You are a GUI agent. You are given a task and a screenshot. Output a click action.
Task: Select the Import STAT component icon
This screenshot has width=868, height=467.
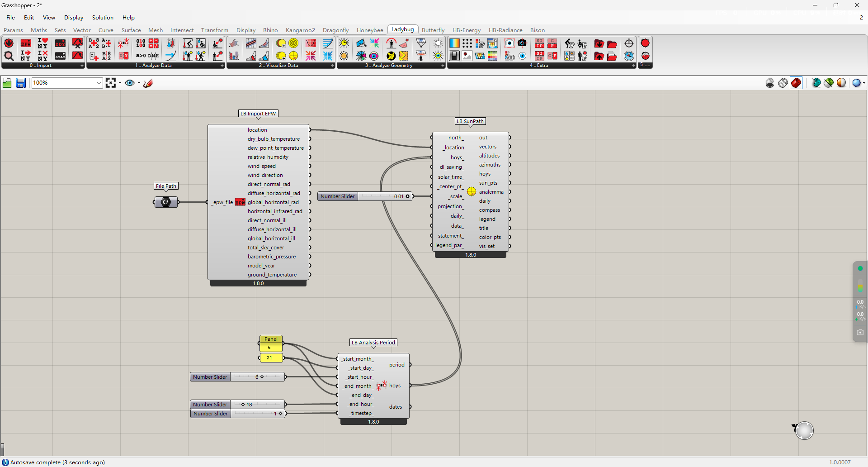[60, 56]
